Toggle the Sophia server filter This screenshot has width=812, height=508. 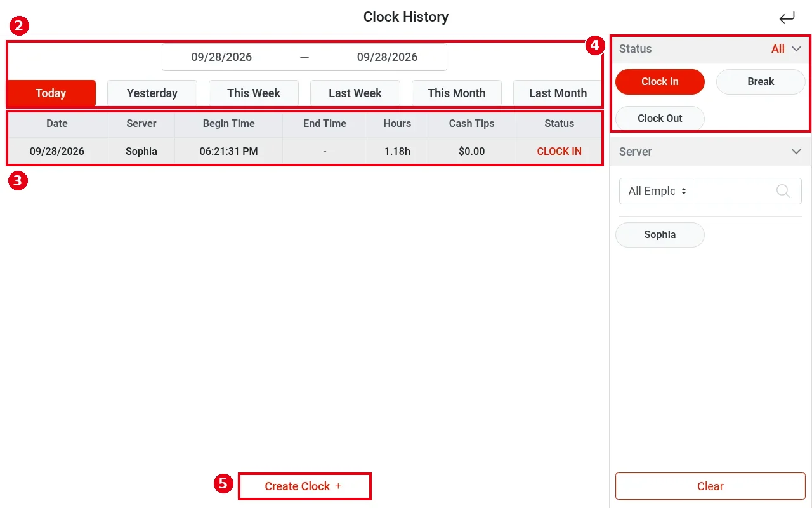(x=660, y=234)
